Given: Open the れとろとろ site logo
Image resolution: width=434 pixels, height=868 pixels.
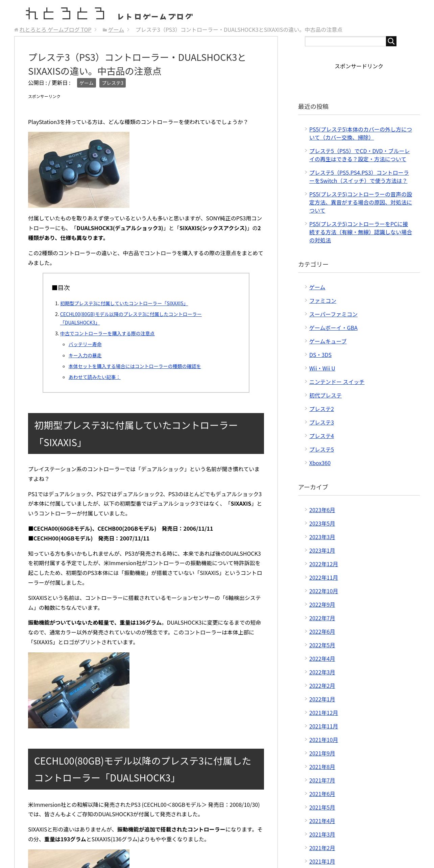Looking at the screenshot, I should pos(109,14).
